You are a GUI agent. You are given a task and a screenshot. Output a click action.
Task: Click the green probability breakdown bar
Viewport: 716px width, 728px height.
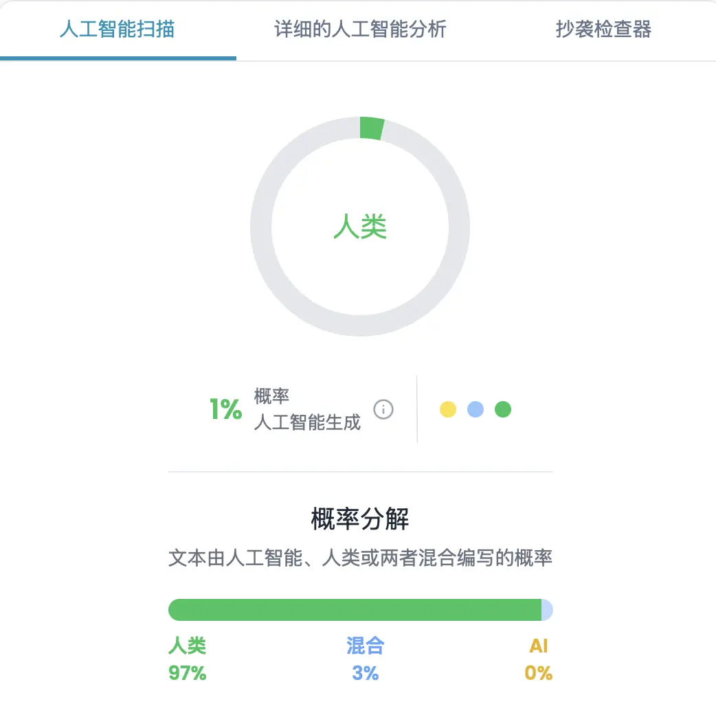[x=354, y=609]
